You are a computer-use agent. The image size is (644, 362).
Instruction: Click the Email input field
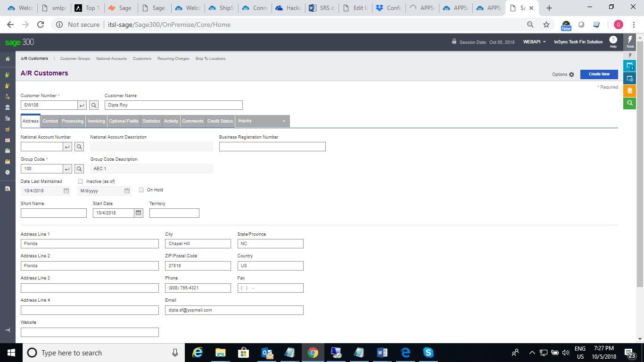[234, 310]
